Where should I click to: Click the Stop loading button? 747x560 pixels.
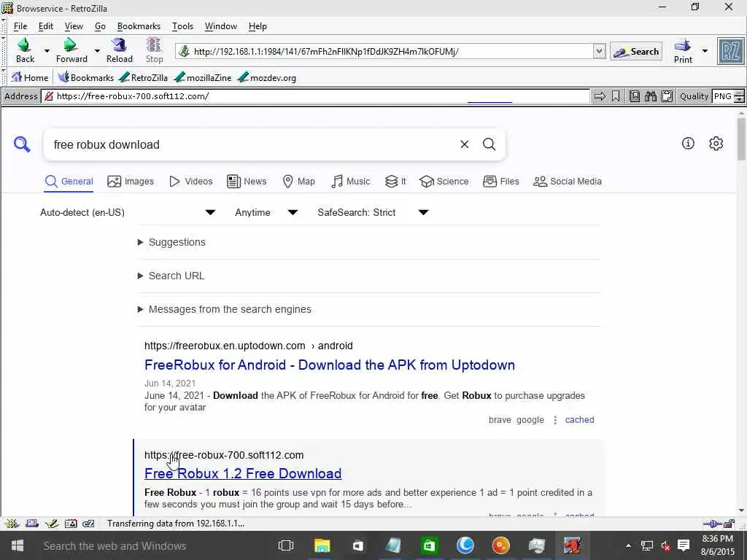(x=154, y=50)
